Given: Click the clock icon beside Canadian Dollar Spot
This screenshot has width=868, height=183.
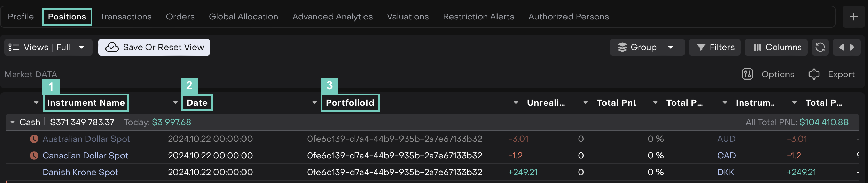Looking at the screenshot, I should (x=34, y=156).
